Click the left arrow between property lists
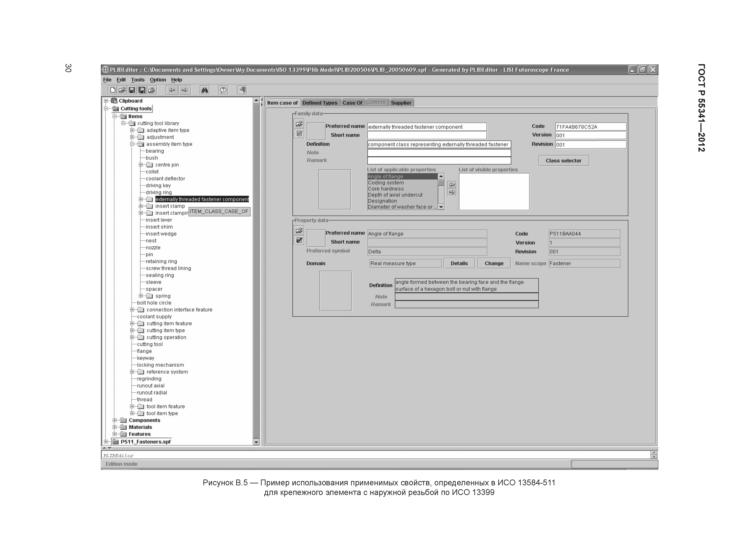The image size is (756, 534). coord(452,185)
